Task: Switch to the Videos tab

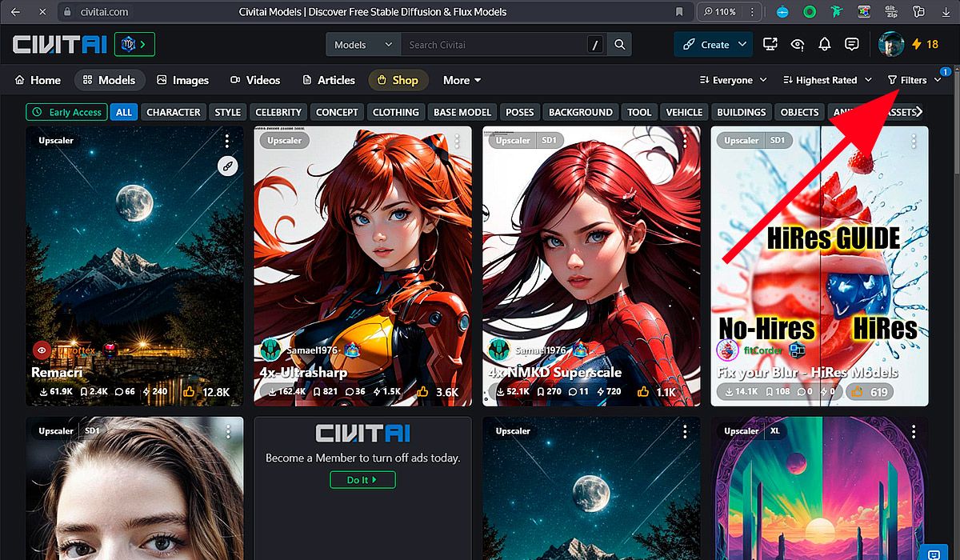Action: point(255,80)
